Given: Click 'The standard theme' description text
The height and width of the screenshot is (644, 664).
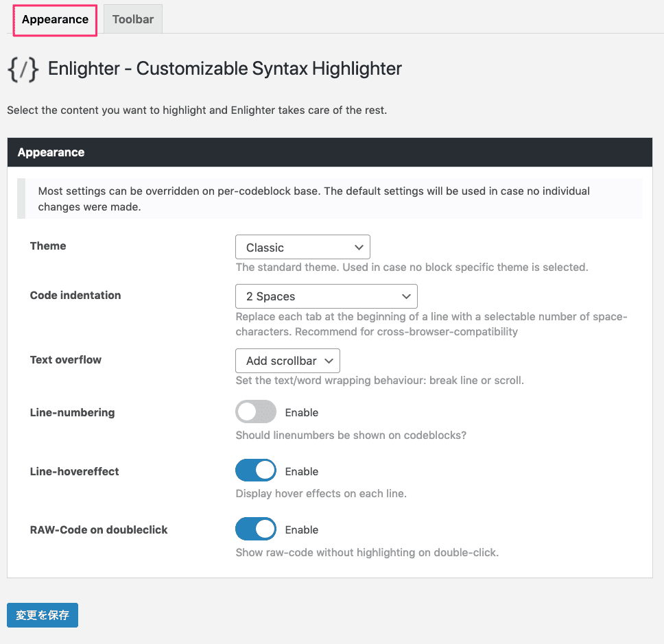Looking at the screenshot, I should (412, 267).
